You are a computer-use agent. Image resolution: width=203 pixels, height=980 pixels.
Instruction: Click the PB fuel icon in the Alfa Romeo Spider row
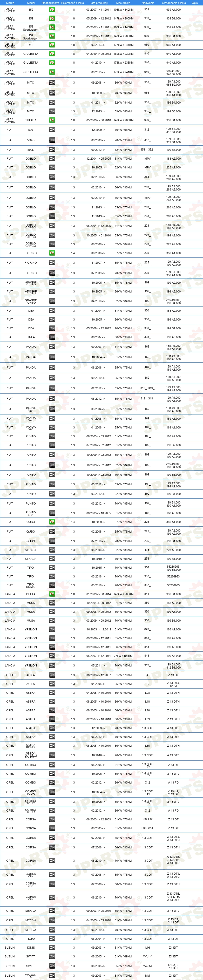tap(52, 120)
